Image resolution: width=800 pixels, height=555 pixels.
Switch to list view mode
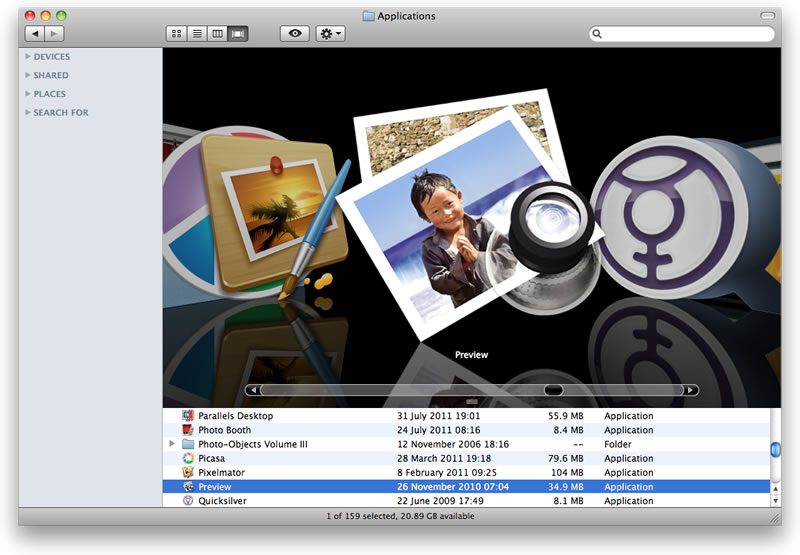(x=197, y=34)
